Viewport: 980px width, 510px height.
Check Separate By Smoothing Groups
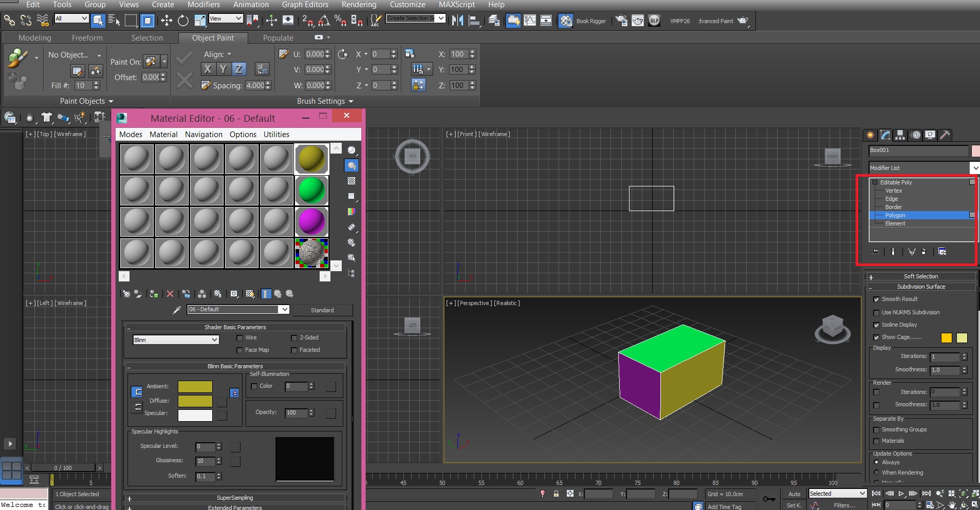click(876, 430)
